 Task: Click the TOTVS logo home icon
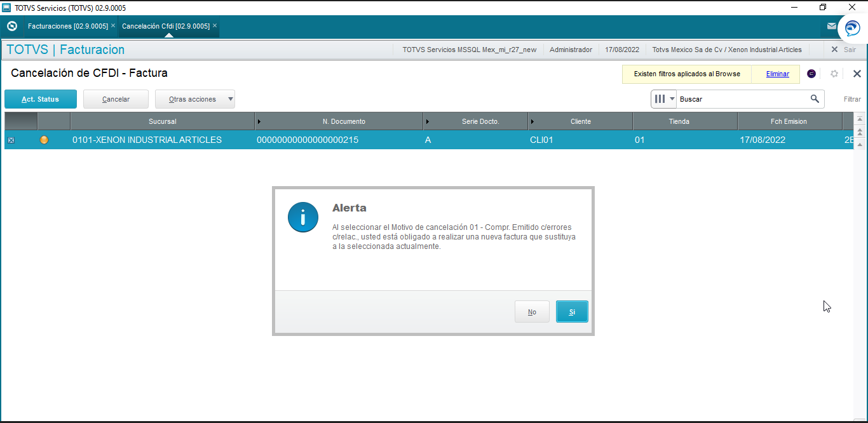[11, 26]
